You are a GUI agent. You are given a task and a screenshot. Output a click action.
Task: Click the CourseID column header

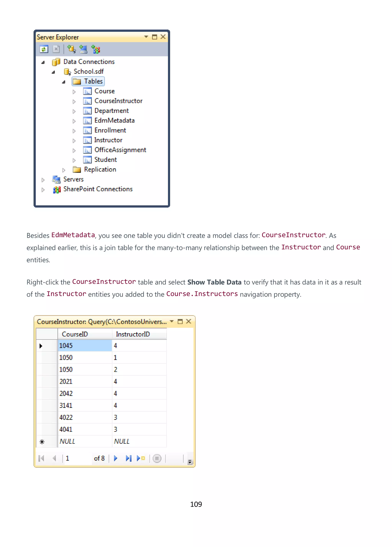pos(85,334)
